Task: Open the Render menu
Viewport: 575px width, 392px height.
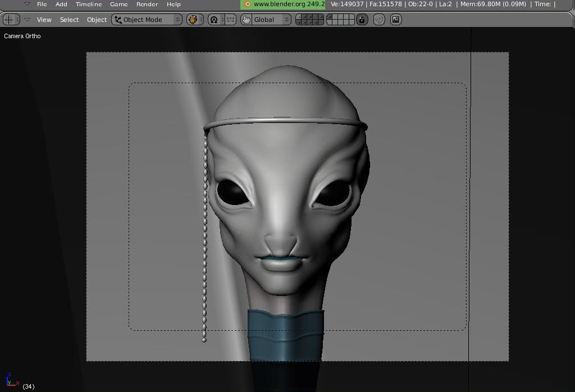Action: [147, 4]
